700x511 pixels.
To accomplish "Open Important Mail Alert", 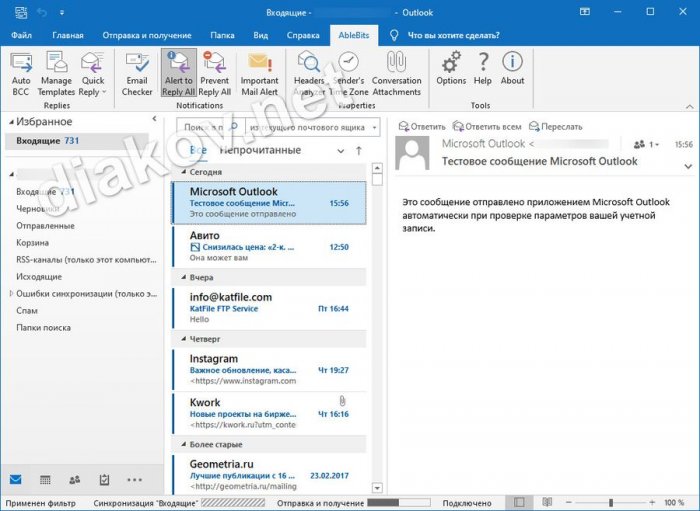I will [x=259, y=74].
